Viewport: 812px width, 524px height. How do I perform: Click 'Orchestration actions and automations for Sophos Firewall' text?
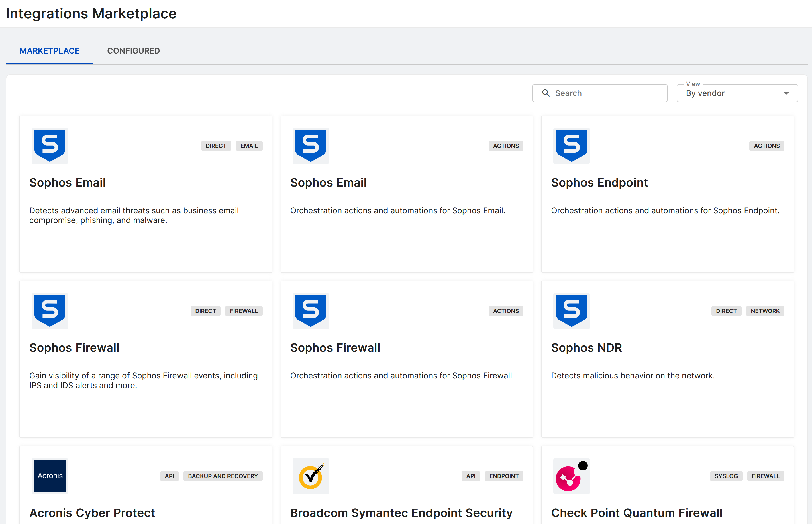point(402,375)
